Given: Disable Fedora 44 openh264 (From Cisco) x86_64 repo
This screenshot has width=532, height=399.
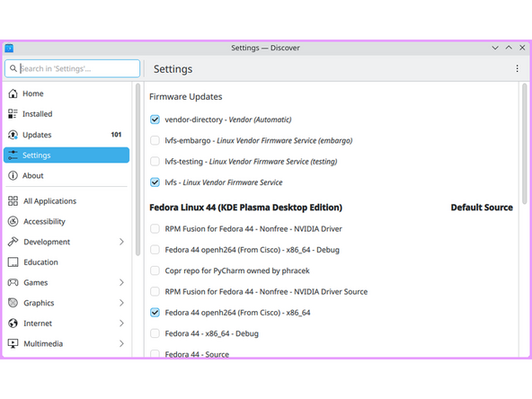Looking at the screenshot, I should (155, 313).
